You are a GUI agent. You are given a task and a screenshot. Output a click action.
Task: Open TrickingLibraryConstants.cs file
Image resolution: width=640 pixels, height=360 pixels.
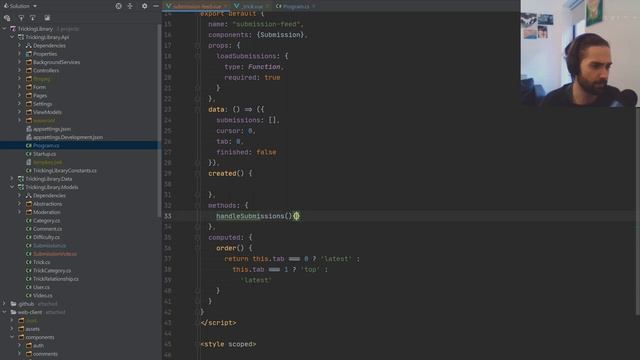tap(65, 170)
